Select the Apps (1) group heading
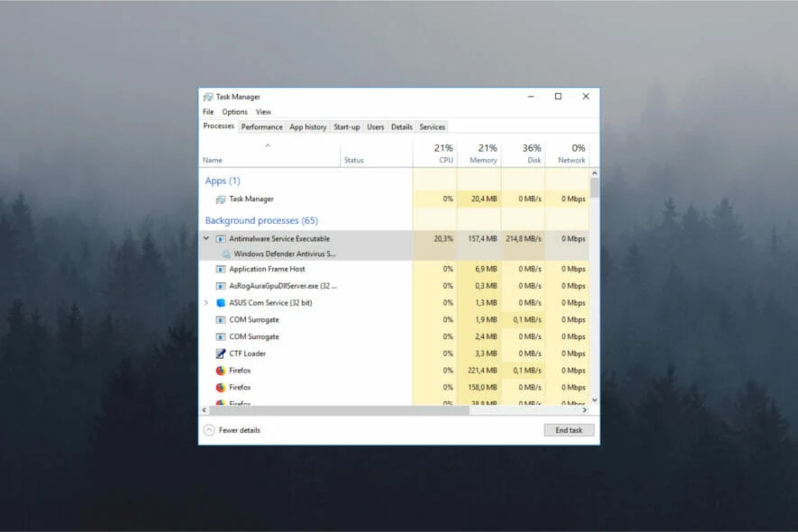The image size is (798, 532). tap(222, 181)
